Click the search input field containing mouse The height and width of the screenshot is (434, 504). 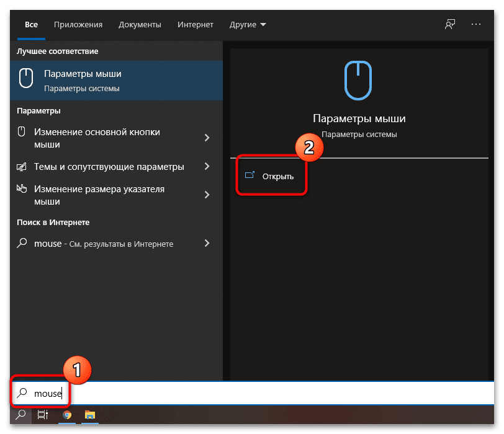[x=253, y=393]
